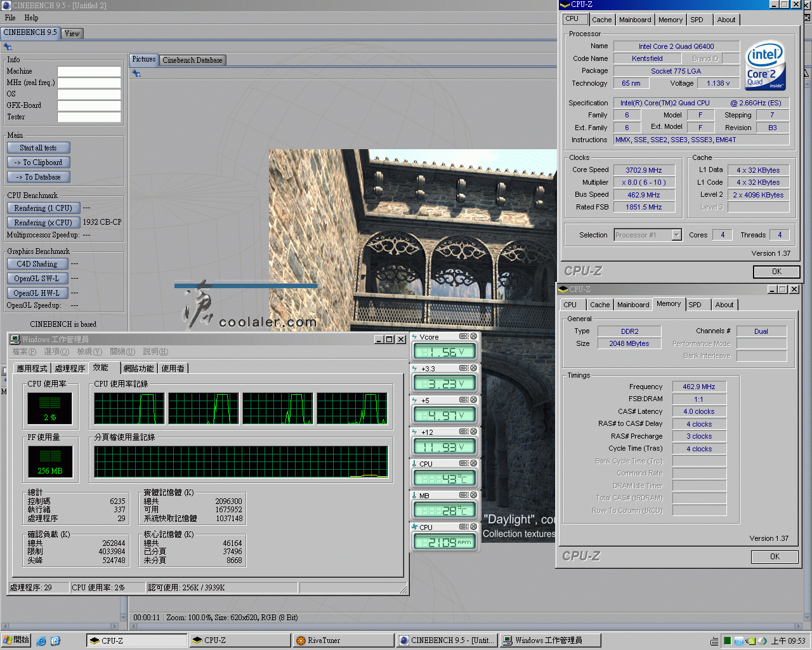Run the OpenGL SW-L benchmark
The image size is (812, 650).
click(37, 279)
